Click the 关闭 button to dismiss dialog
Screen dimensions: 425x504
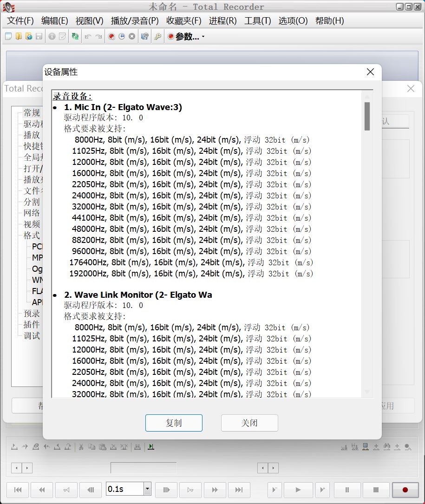pyautogui.click(x=249, y=423)
